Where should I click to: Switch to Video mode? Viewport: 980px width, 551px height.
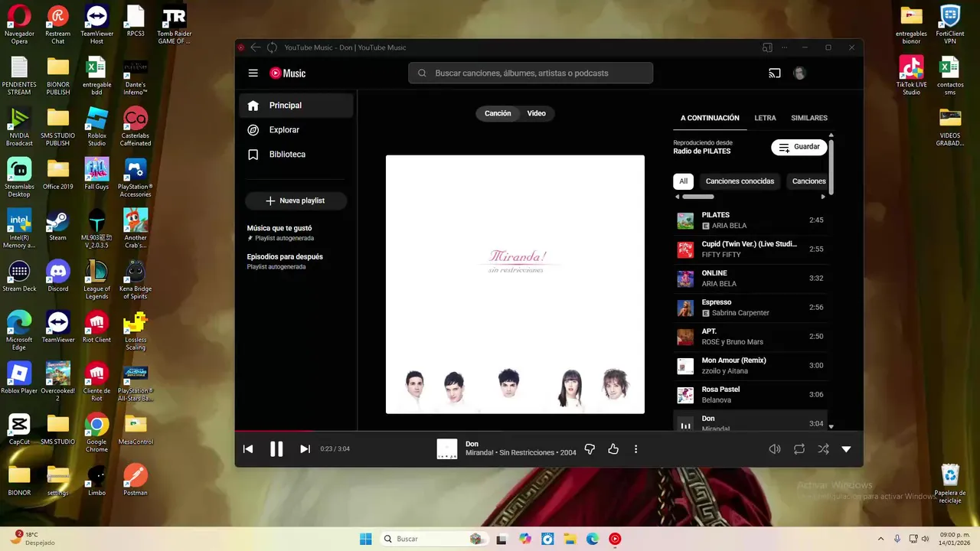[x=537, y=113]
